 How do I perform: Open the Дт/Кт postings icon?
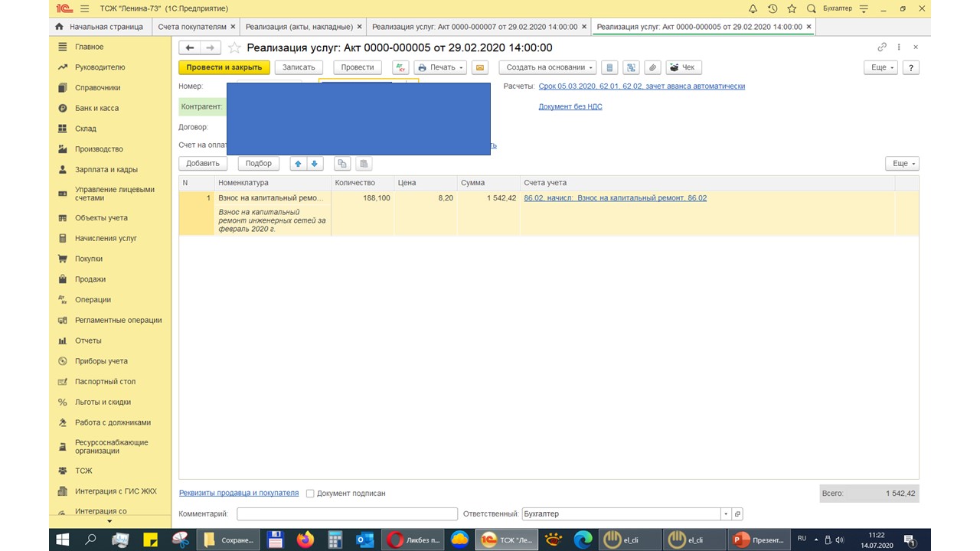(400, 67)
